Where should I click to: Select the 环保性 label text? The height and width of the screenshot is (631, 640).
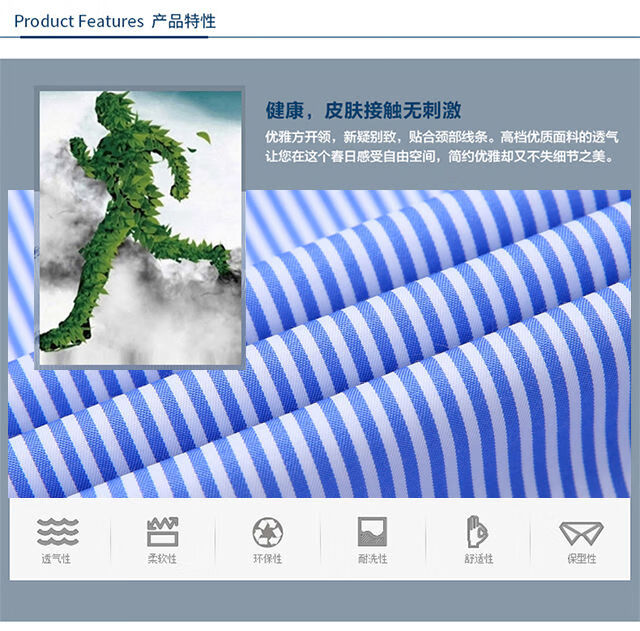click(267, 558)
